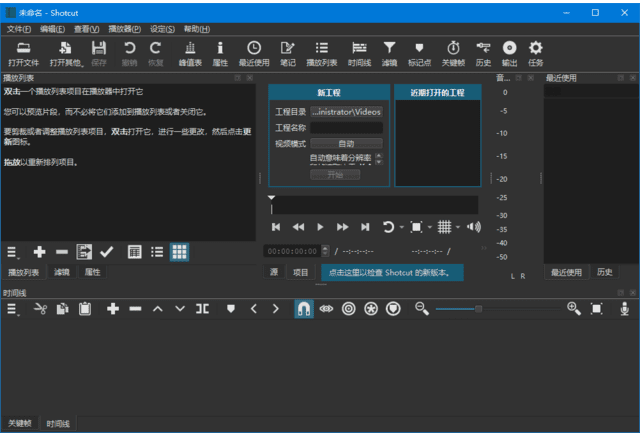Switch playlist to list (tiles) view
Image resolution: width=642 pixels, height=433 pixels.
point(157,252)
